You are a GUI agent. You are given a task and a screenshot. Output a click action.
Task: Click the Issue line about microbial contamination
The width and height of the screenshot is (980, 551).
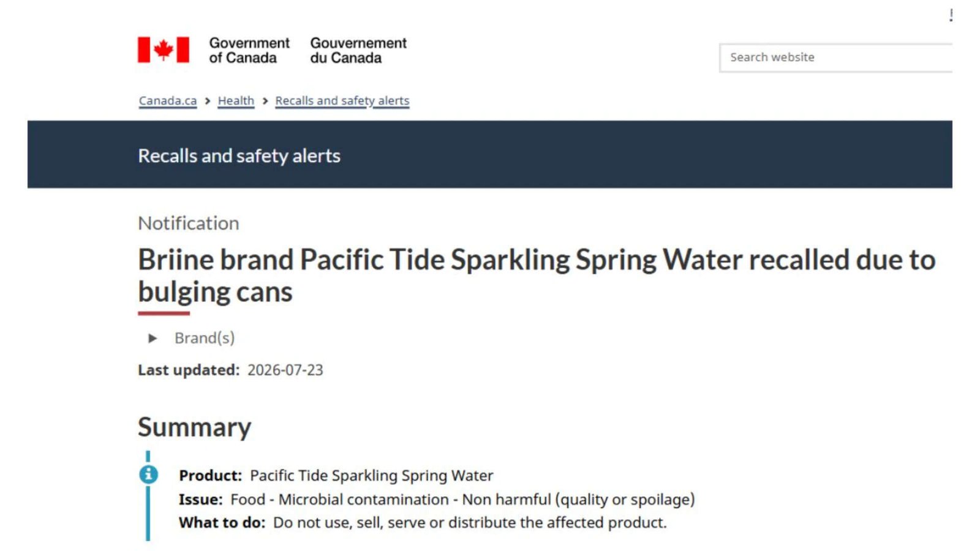(437, 500)
